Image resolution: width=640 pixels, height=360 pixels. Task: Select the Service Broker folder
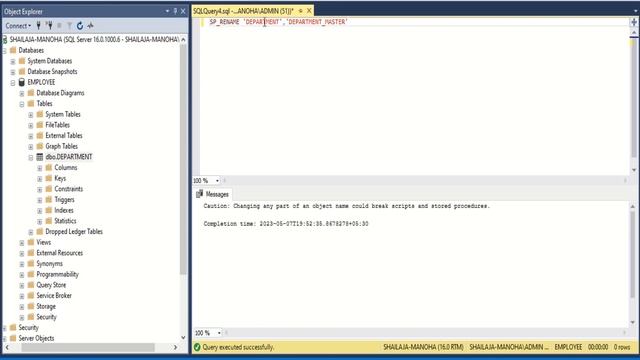pos(54,296)
